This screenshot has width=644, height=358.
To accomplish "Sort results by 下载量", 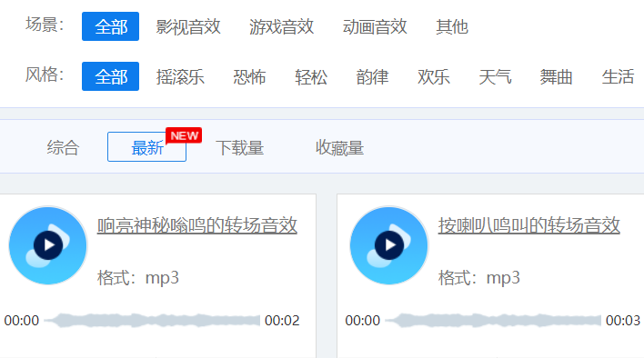I will 239,147.
